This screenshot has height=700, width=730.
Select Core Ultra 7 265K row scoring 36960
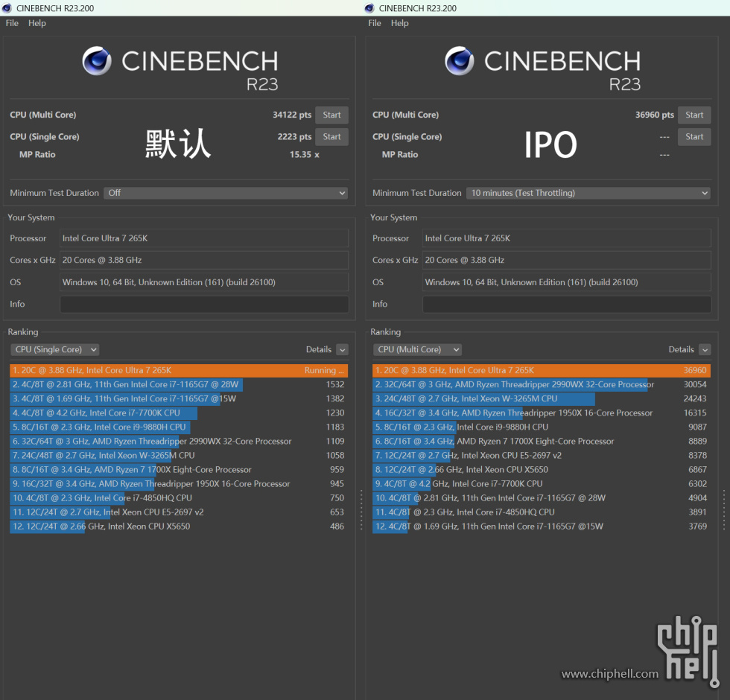[542, 371]
